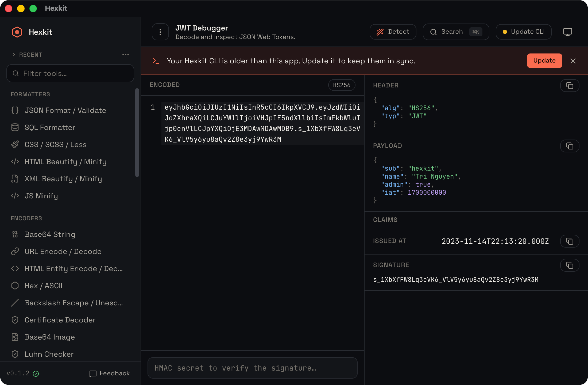Click the "HS256" alg value in header
588x385 pixels.
(421, 108)
